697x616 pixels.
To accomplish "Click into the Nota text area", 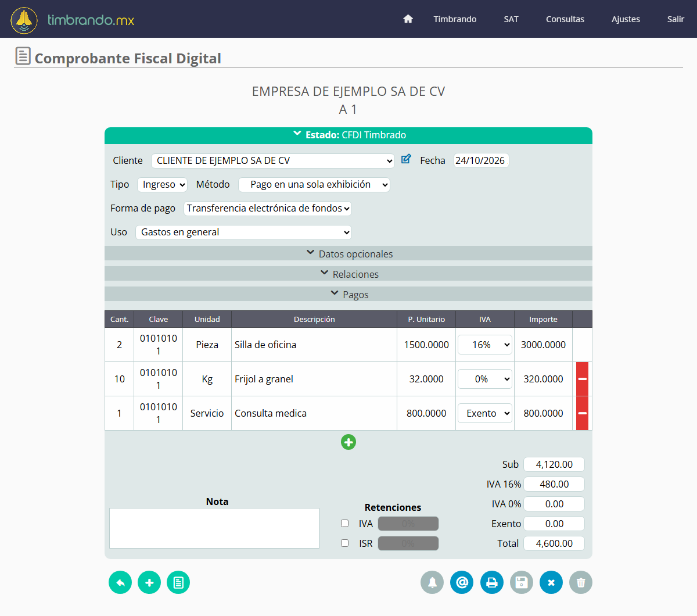I will pos(214,528).
